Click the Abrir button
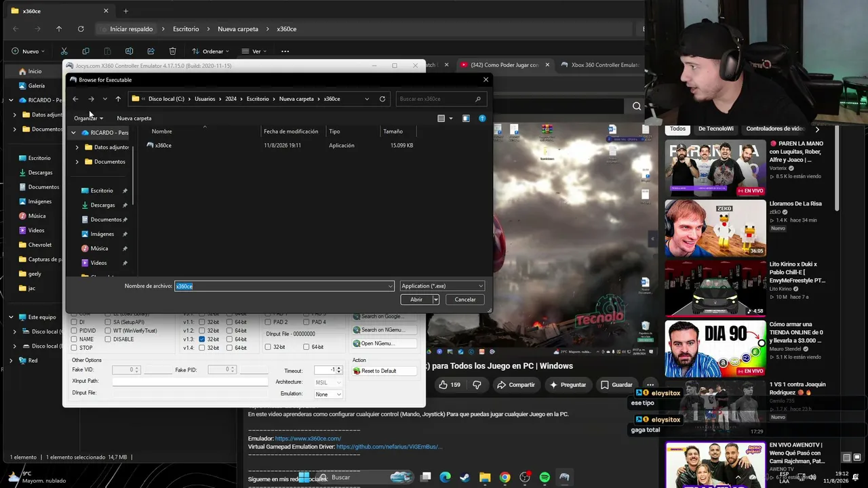 tap(416, 300)
